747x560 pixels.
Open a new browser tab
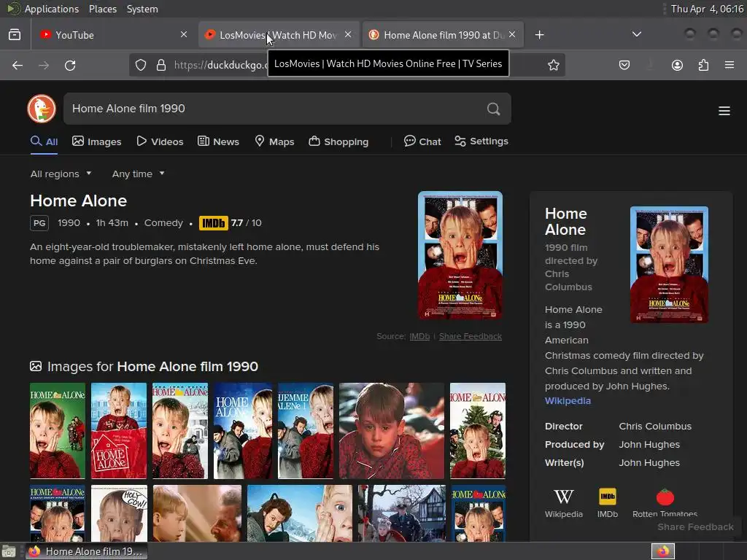coord(539,35)
